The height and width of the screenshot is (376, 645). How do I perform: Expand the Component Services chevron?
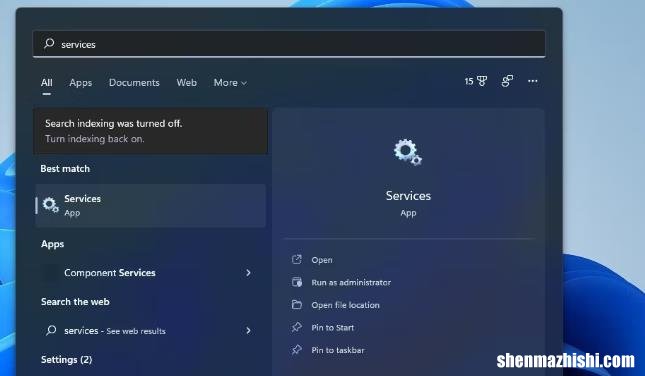[x=248, y=273]
